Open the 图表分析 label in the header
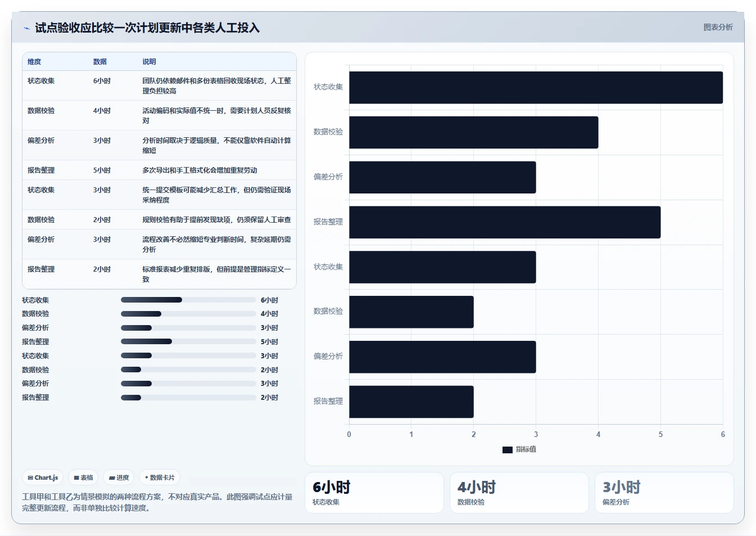Image resolution: width=756 pixels, height=536 pixels. (718, 27)
